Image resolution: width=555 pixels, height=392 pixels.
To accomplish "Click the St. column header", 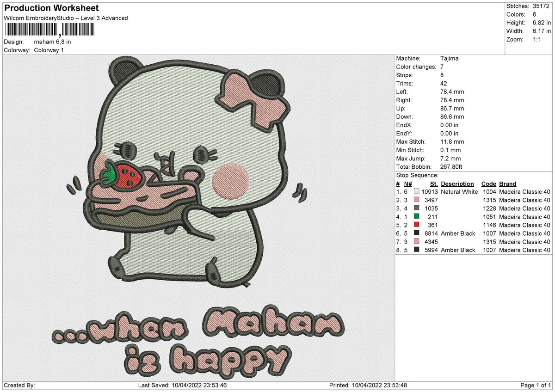I will (x=434, y=184).
